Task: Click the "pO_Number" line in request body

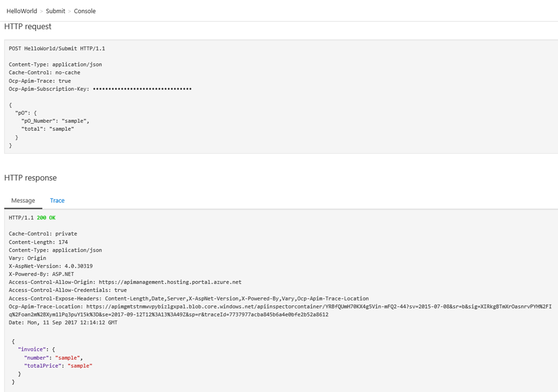Action: pos(55,121)
